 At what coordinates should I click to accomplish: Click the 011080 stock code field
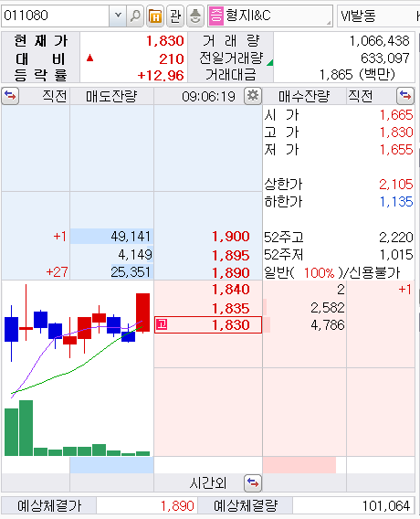pos(55,16)
